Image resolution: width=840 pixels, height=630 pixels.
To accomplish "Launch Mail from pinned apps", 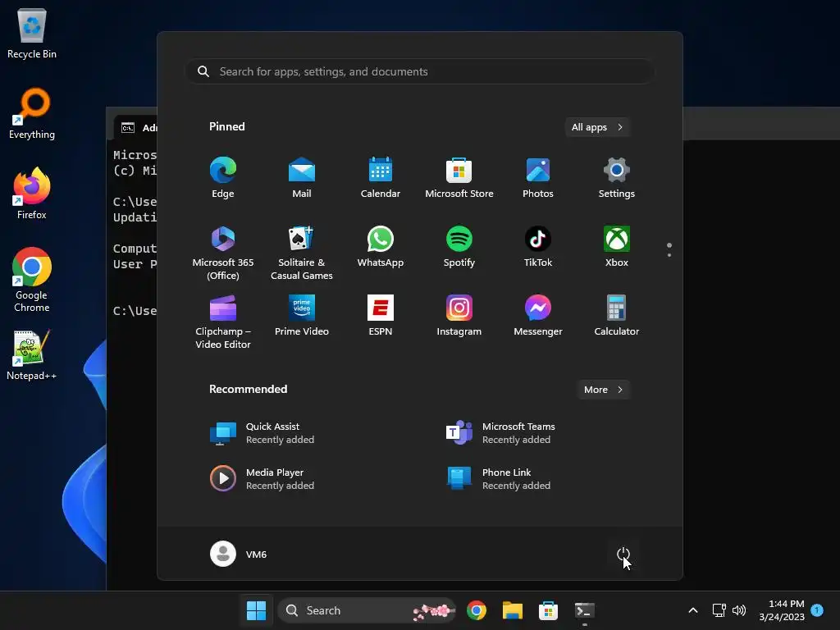I will (x=302, y=178).
